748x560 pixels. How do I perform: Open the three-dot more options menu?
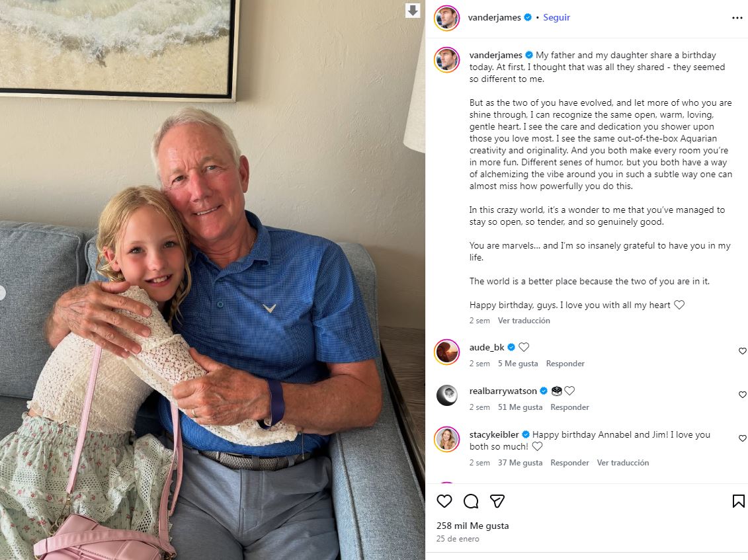coord(737,18)
